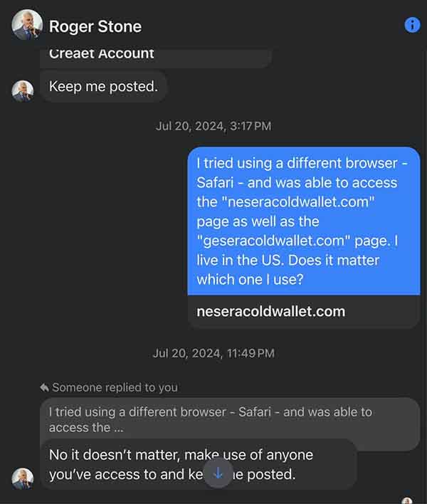The image size is (427, 504).
Task: Open Roger Stone's name in the chat header
Action: (95, 26)
